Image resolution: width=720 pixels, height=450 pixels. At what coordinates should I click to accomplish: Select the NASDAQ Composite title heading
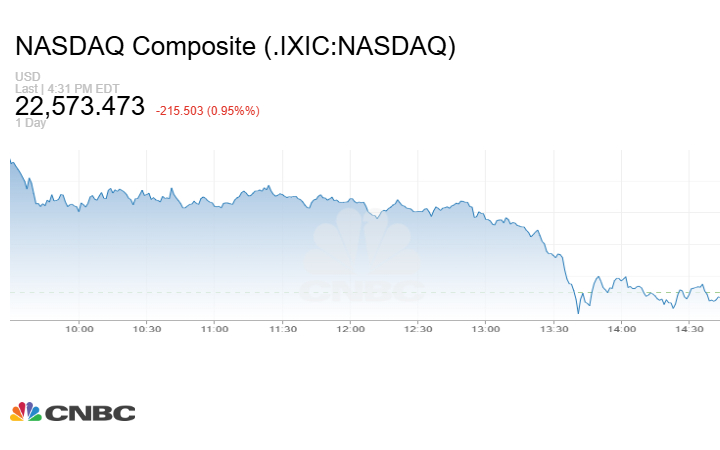(235, 47)
